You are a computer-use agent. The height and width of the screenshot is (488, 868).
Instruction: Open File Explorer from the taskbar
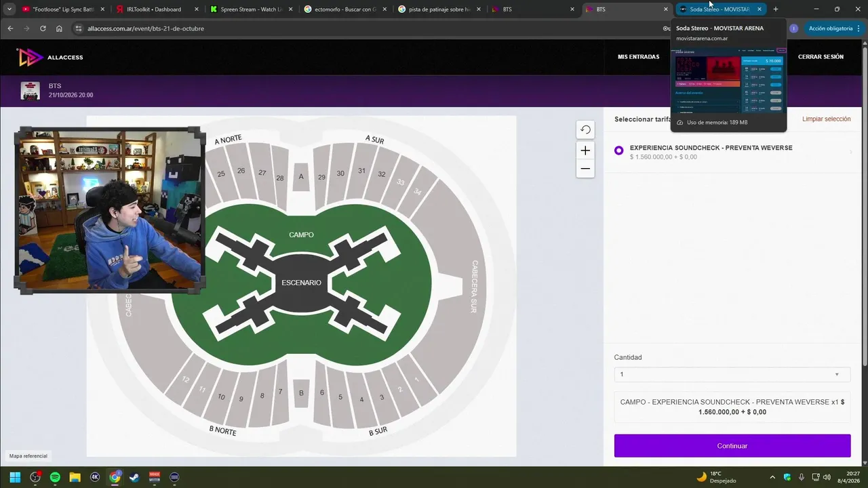click(75, 477)
